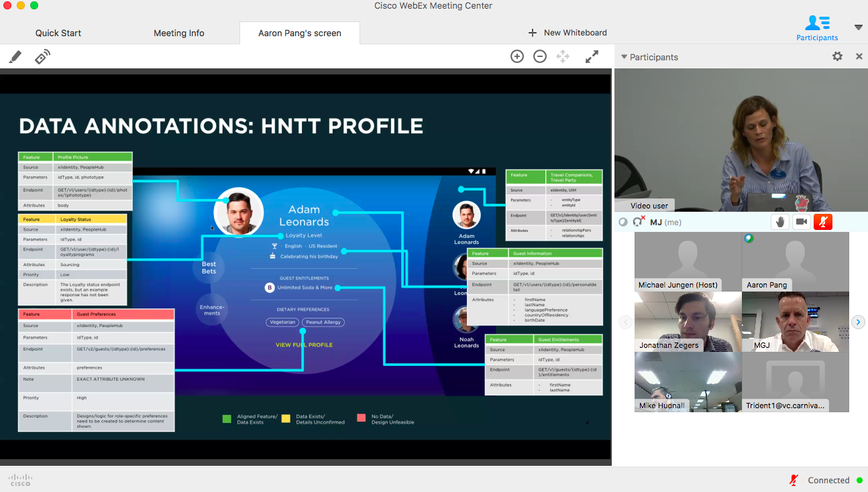This screenshot has height=492, width=868.
Task: Create a New Whiteboard
Action: (567, 32)
